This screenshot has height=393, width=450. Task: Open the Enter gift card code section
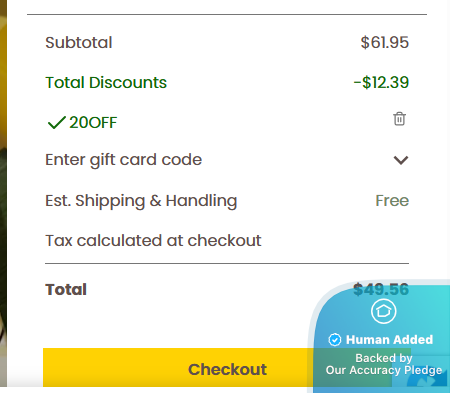pyautogui.click(x=227, y=160)
